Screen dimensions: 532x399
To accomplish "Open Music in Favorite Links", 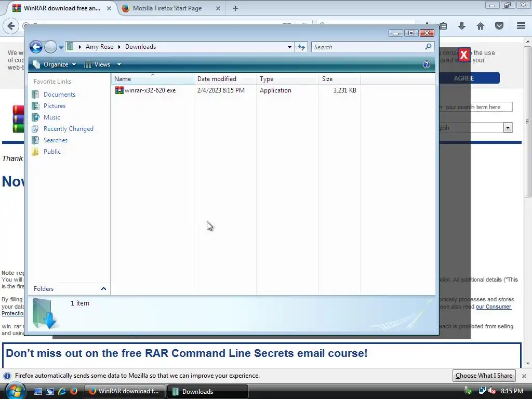I will (x=52, y=117).
